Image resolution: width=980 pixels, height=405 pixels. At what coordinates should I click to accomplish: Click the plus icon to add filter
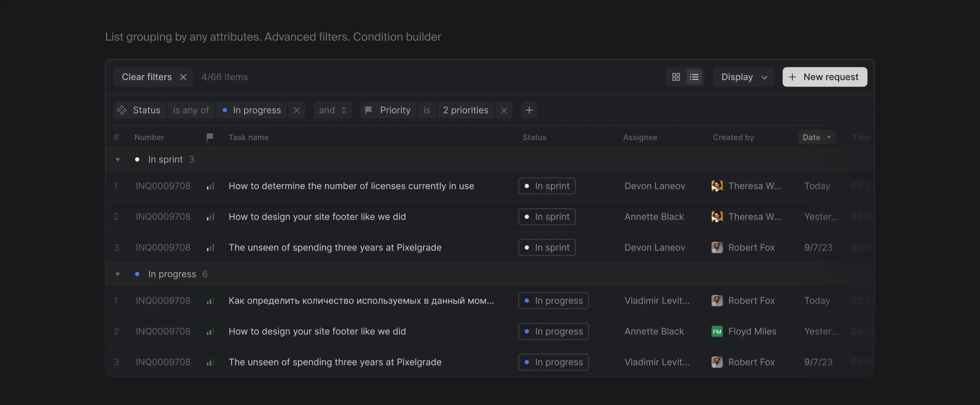(x=529, y=110)
